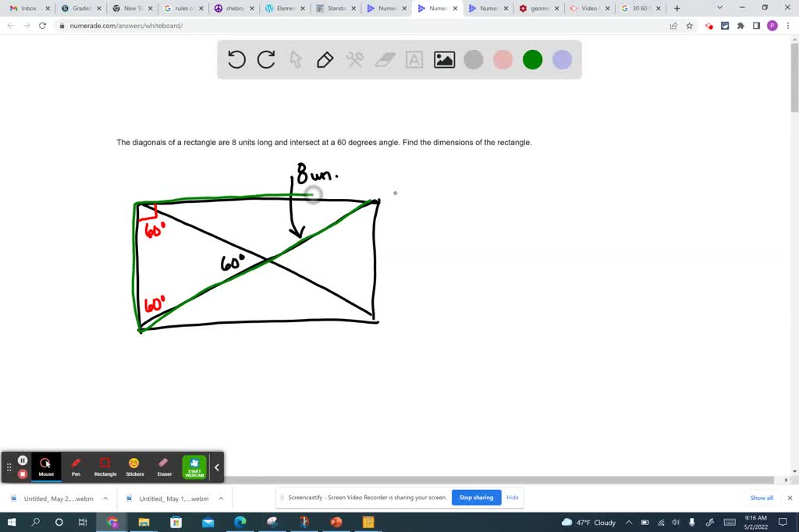Expand options for Untitled_May 2 webm download
The width and height of the screenshot is (799, 532).
click(x=105, y=498)
